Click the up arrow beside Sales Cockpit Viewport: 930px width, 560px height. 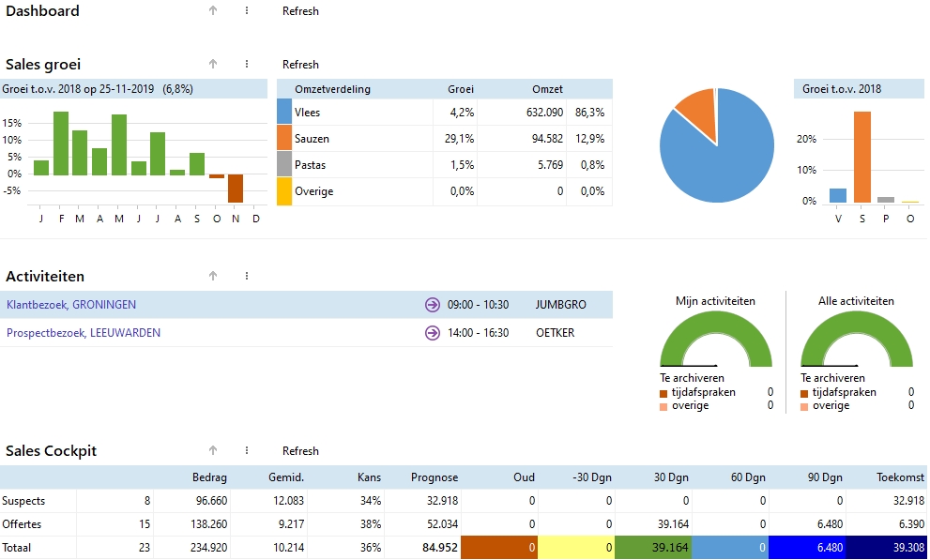click(x=213, y=451)
